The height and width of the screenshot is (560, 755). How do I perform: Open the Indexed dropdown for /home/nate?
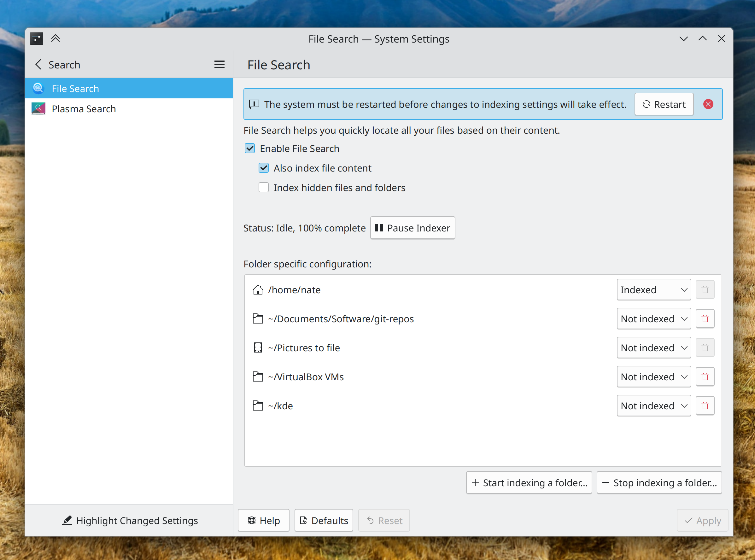(x=653, y=290)
